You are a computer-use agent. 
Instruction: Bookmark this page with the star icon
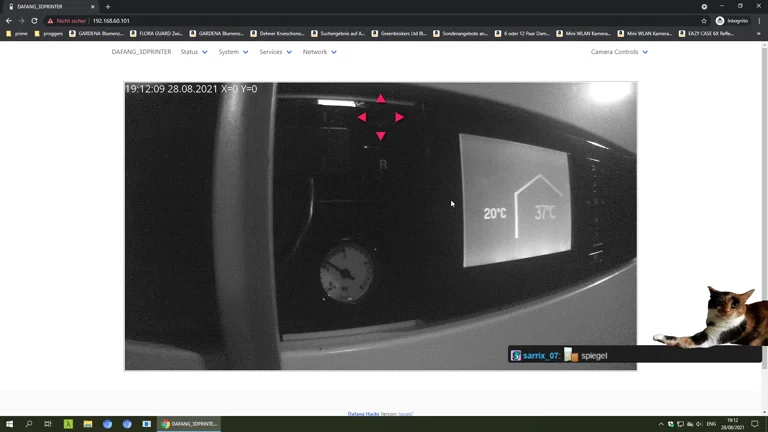tap(704, 20)
